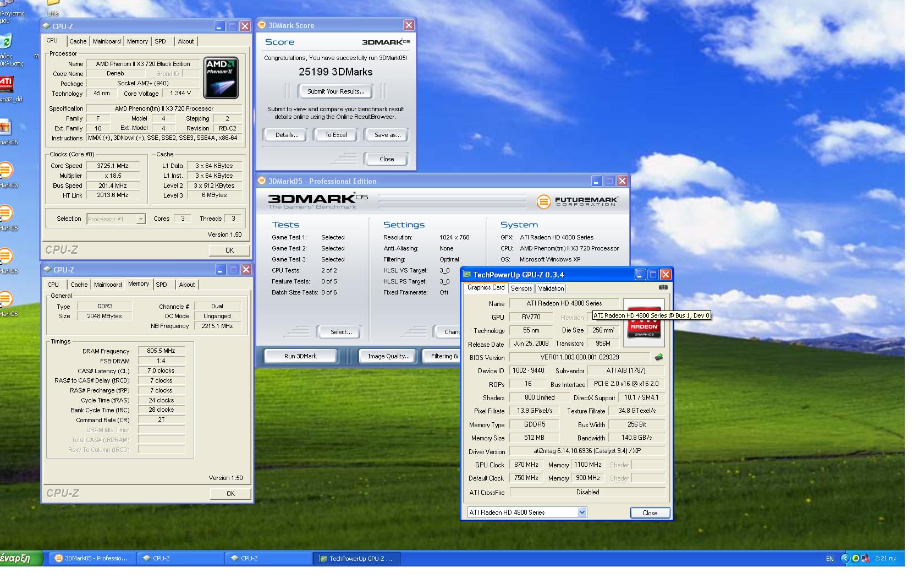924x578 pixels.
Task: Click OK in the top CPU-Z window
Action: [x=230, y=250]
